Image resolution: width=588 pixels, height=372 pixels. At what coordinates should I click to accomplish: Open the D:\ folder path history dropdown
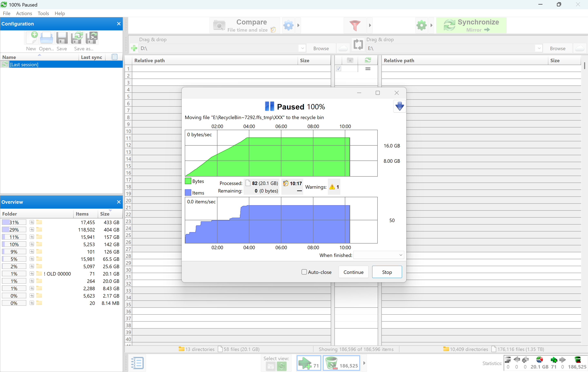[302, 48]
